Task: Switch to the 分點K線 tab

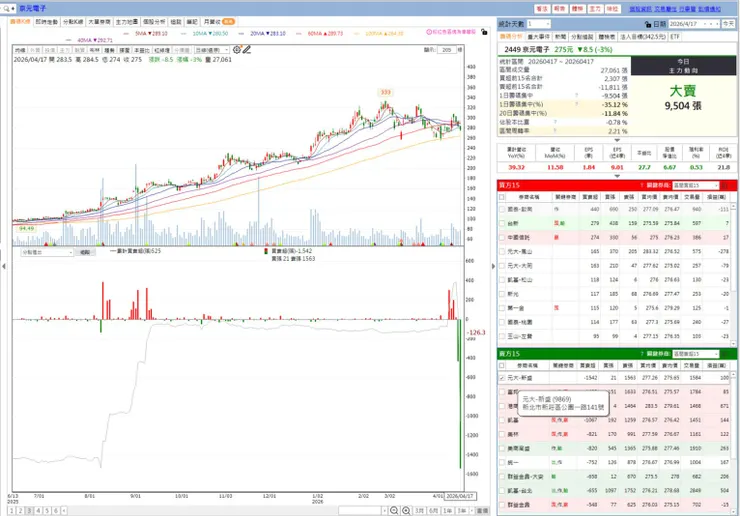Action: click(73, 22)
